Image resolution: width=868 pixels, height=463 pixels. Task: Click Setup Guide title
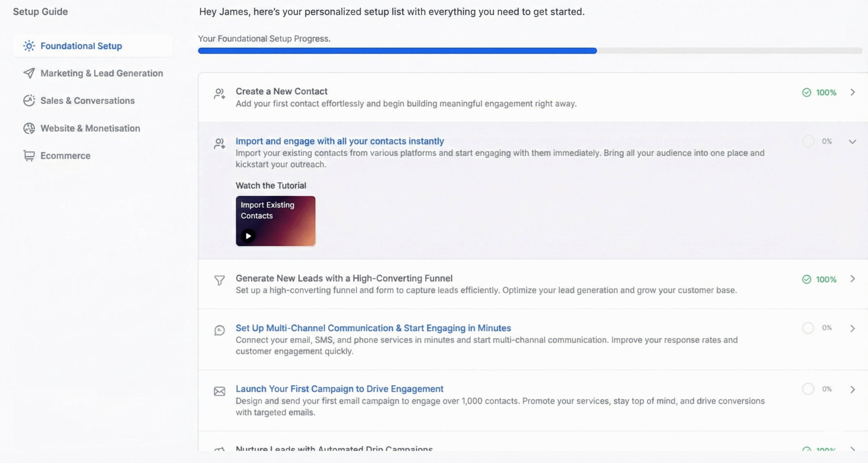pos(40,12)
